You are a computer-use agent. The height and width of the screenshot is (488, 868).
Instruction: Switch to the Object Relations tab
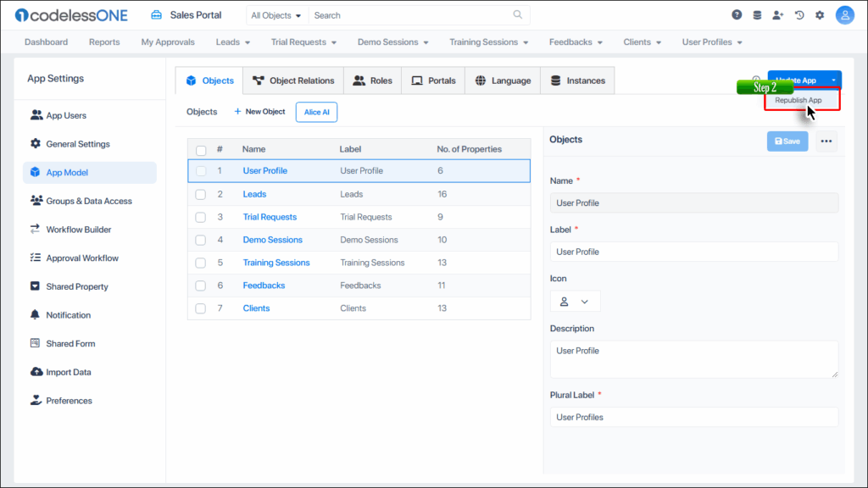pyautogui.click(x=293, y=80)
